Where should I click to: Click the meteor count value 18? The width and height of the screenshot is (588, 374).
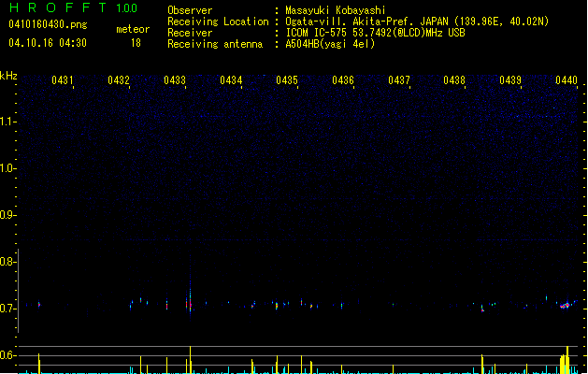pos(136,43)
